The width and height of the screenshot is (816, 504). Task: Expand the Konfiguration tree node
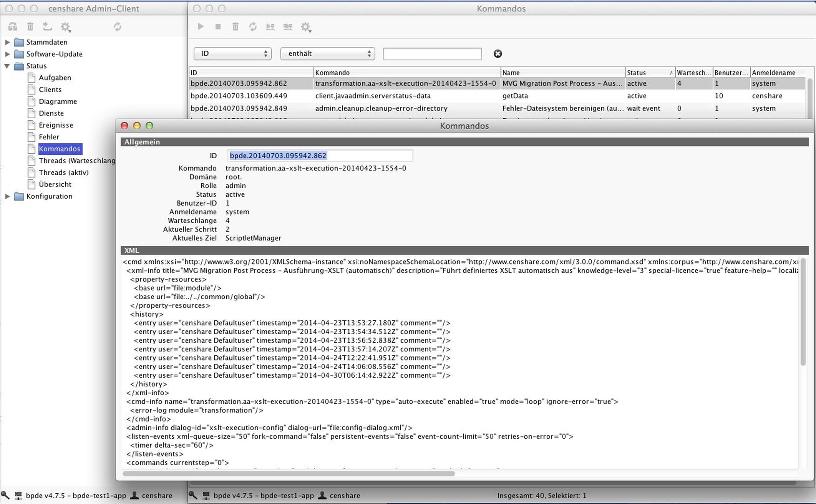tap(7, 196)
